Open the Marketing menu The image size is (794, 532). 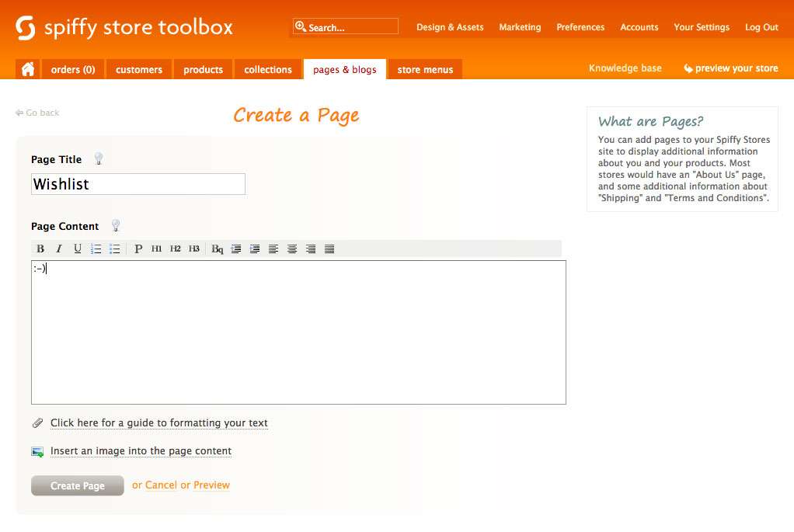[x=520, y=27]
